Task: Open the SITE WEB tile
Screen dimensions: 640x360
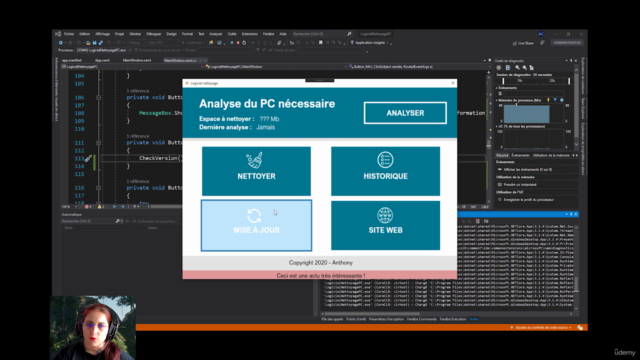Action: click(385, 225)
